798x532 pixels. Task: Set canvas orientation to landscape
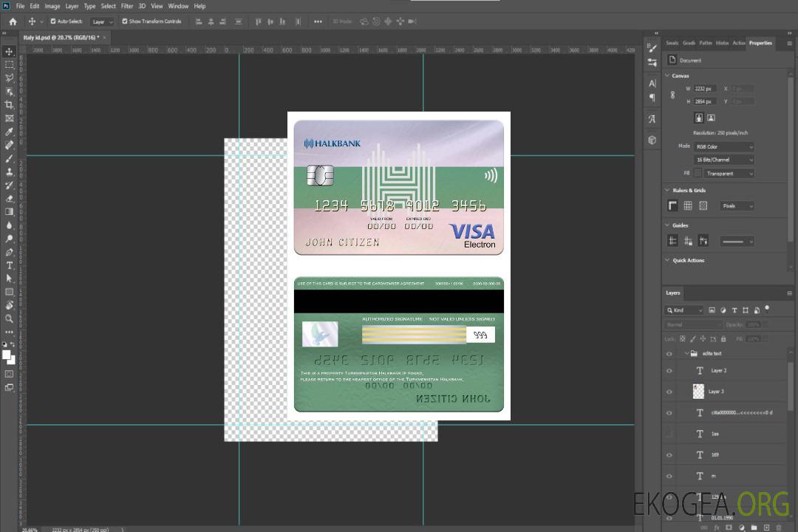[x=711, y=117]
